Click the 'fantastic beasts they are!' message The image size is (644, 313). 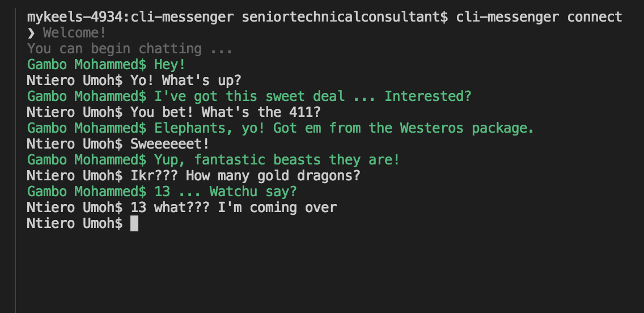pos(277,160)
